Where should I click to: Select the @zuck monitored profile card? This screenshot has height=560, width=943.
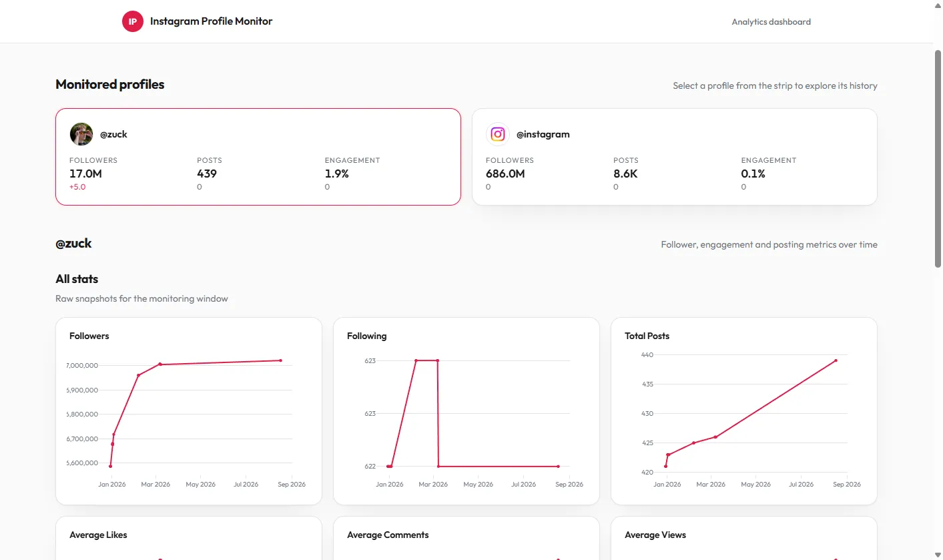258,157
